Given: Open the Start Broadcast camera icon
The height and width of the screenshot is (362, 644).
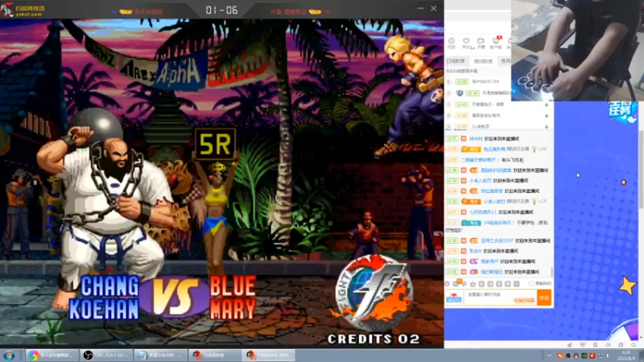Looking at the screenshot, I should point(481,43).
